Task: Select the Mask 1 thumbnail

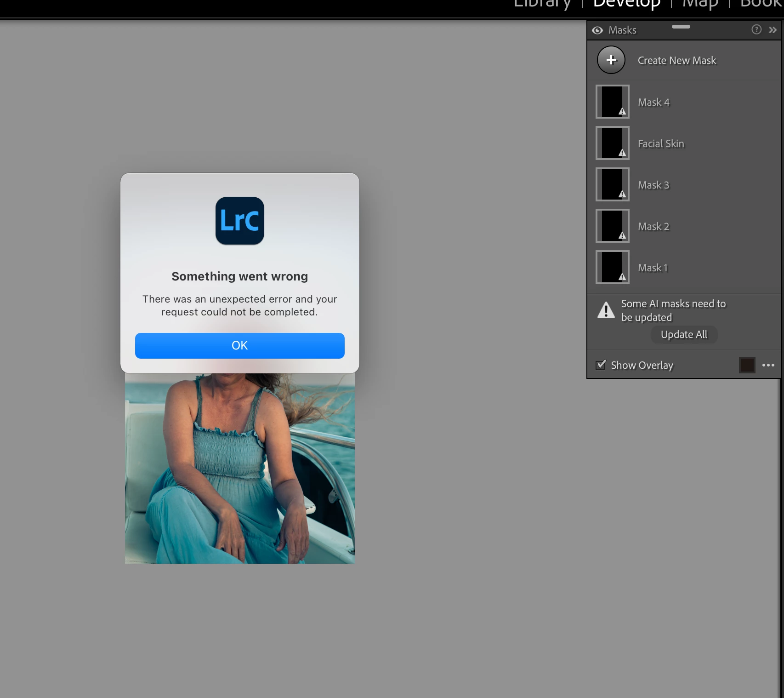Action: 612,267
